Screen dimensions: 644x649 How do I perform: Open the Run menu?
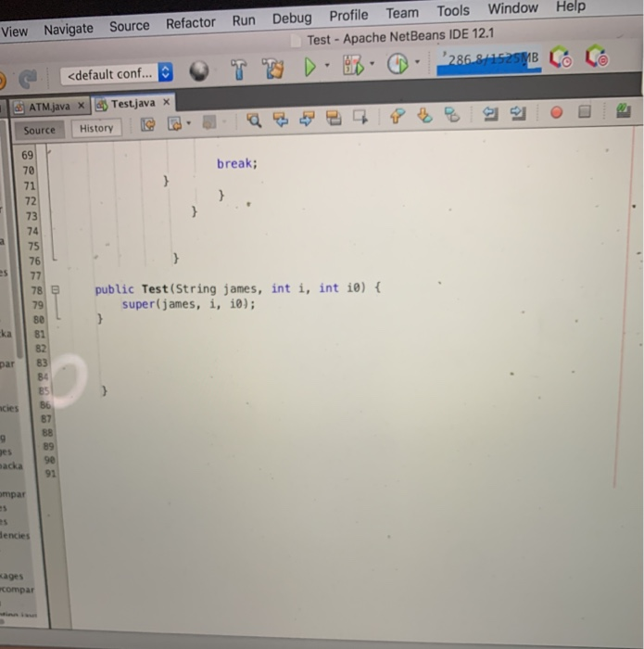point(243,20)
